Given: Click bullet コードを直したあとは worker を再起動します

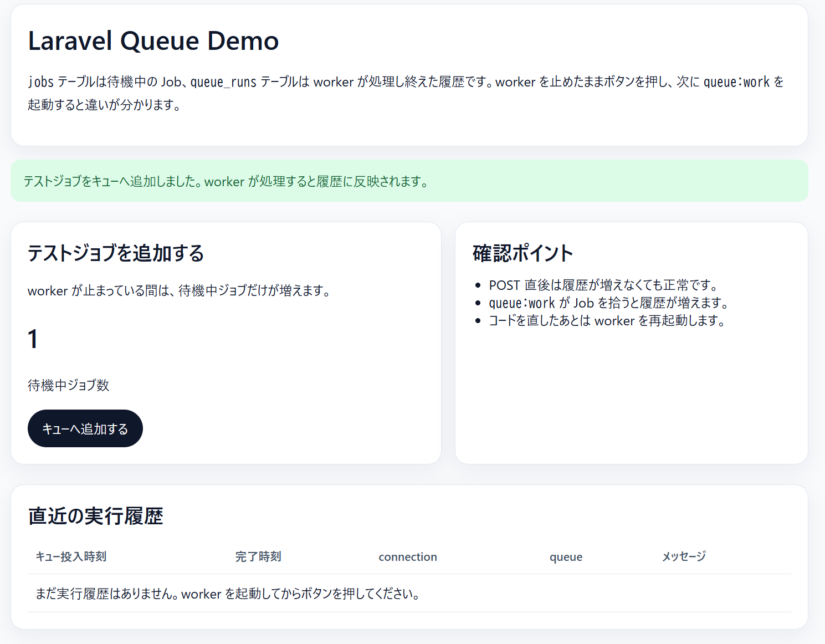Looking at the screenshot, I should [x=607, y=321].
